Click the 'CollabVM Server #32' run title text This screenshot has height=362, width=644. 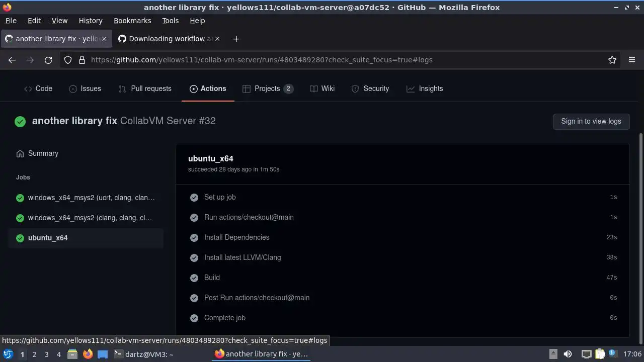pyautogui.click(x=168, y=121)
